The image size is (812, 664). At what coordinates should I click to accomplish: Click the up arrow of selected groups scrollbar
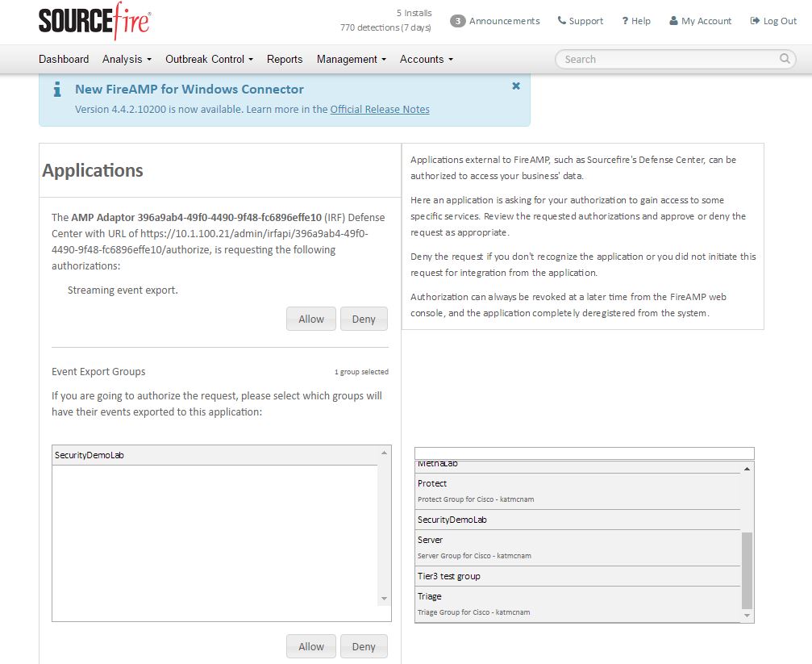[385, 453]
